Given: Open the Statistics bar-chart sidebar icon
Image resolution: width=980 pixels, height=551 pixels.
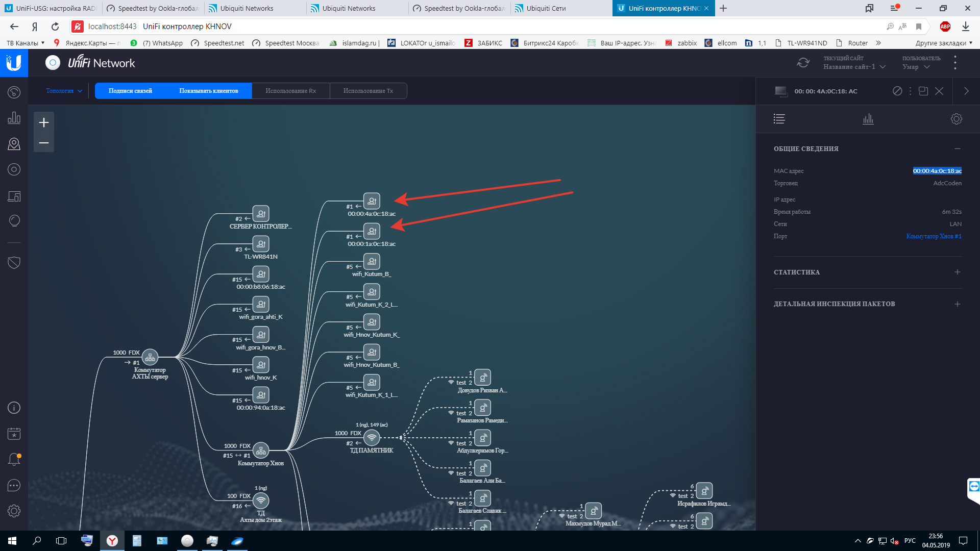Looking at the screenshot, I should pos(14,118).
